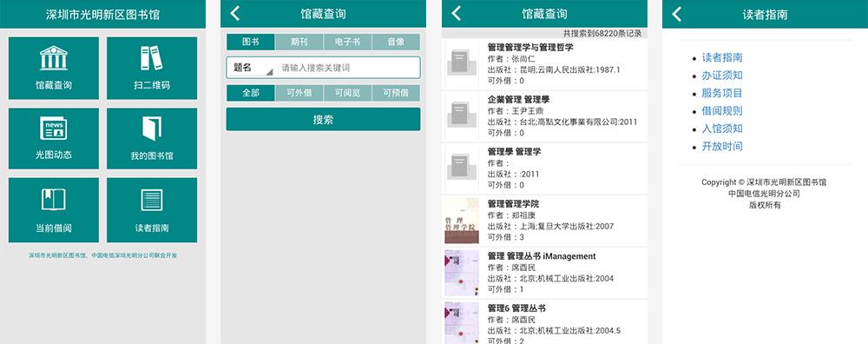Viewport: 868px width, 344px height.
Task: Open the 开放时间 link
Action: (722, 146)
